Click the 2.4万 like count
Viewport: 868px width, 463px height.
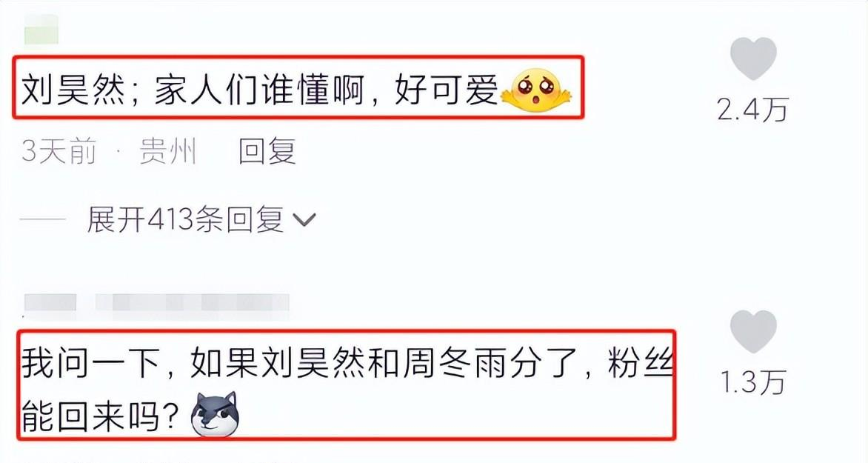(x=753, y=110)
